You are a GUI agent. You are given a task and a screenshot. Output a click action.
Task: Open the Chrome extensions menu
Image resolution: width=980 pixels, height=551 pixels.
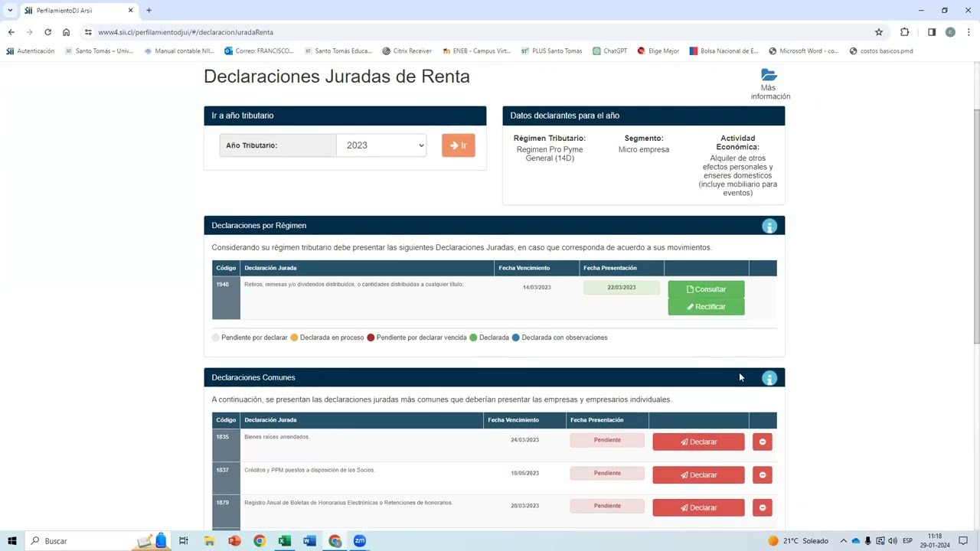tap(905, 32)
